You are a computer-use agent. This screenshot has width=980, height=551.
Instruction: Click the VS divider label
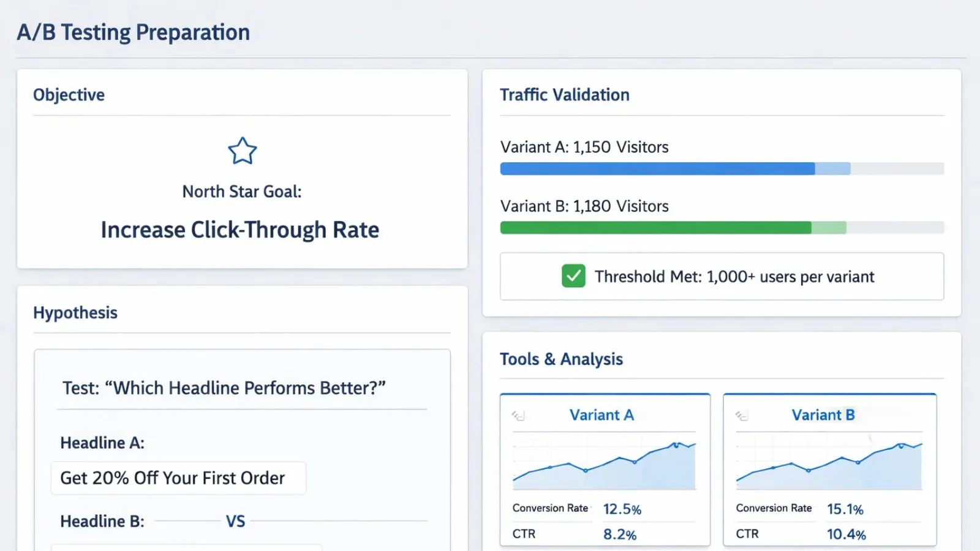tap(235, 521)
